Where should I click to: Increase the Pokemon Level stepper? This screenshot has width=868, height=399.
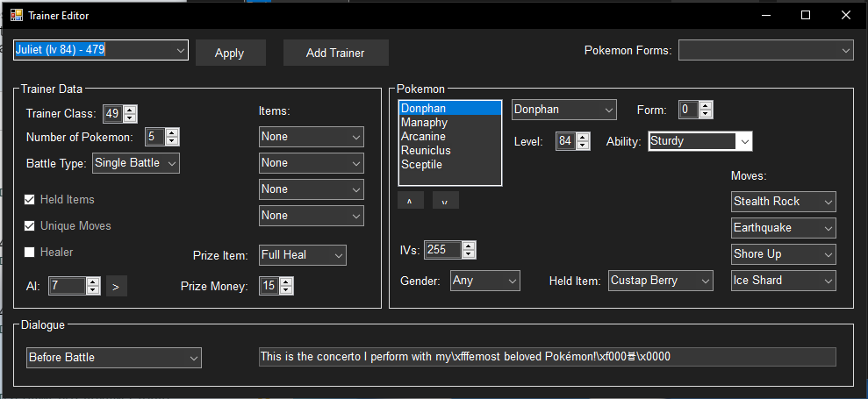tap(583, 137)
